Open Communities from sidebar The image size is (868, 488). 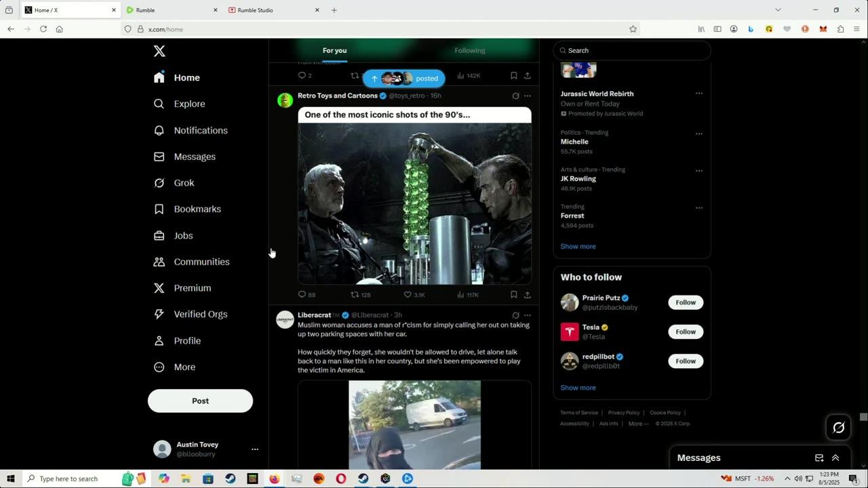[191, 262]
